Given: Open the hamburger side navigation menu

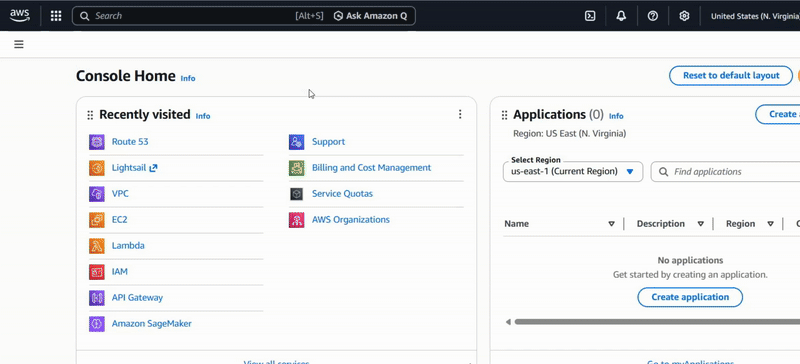Looking at the screenshot, I should click(x=19, y=44).
